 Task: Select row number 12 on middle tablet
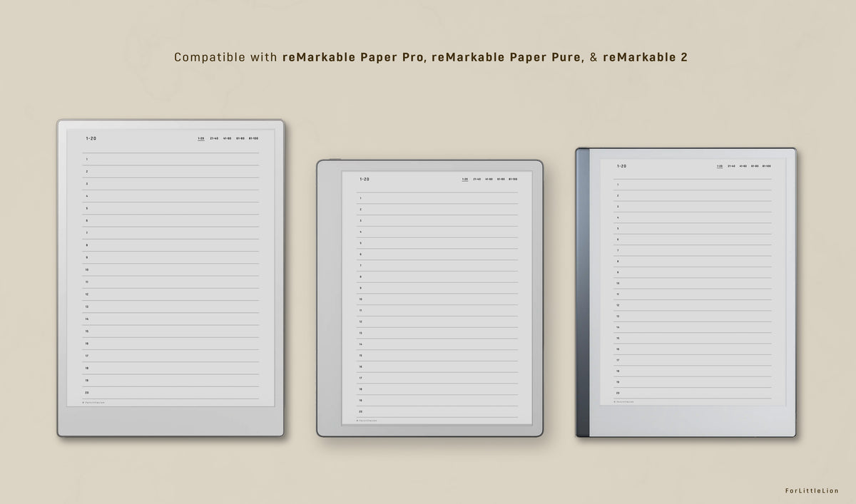click(361, 322)
